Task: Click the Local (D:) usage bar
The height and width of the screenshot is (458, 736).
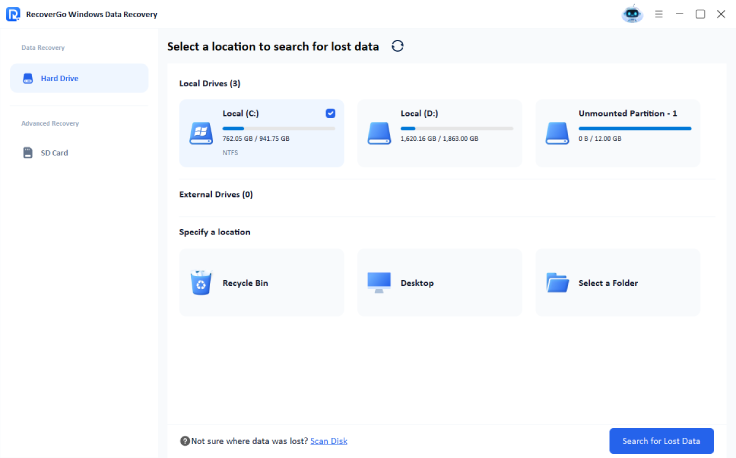Action: click(x=457, y=128)
